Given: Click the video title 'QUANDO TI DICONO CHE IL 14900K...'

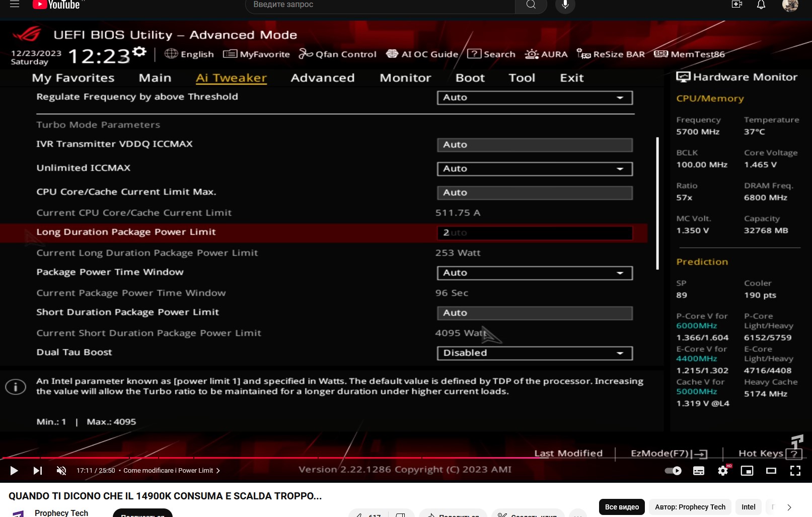Looking at the screenshot, I should (x=165, y=496).
